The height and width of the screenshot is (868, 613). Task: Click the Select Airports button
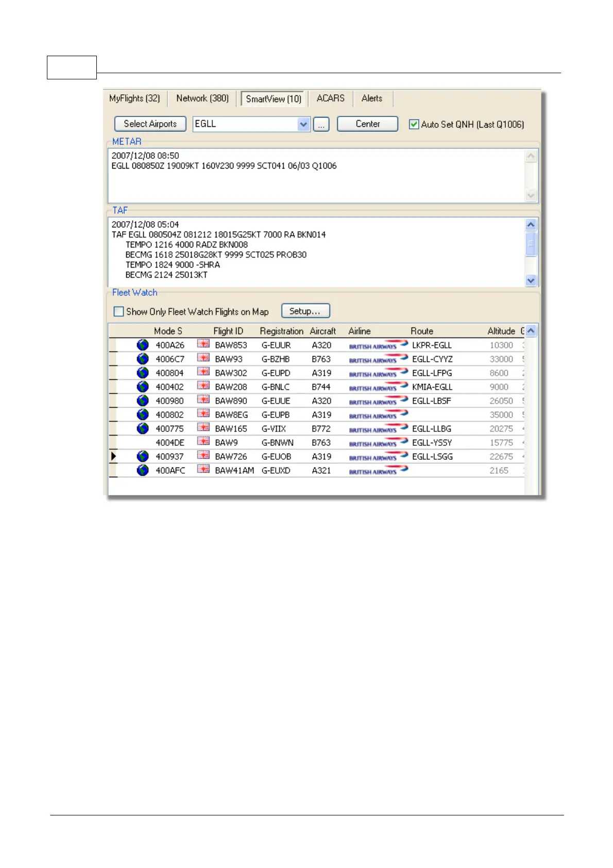click(x=150, y=124)
